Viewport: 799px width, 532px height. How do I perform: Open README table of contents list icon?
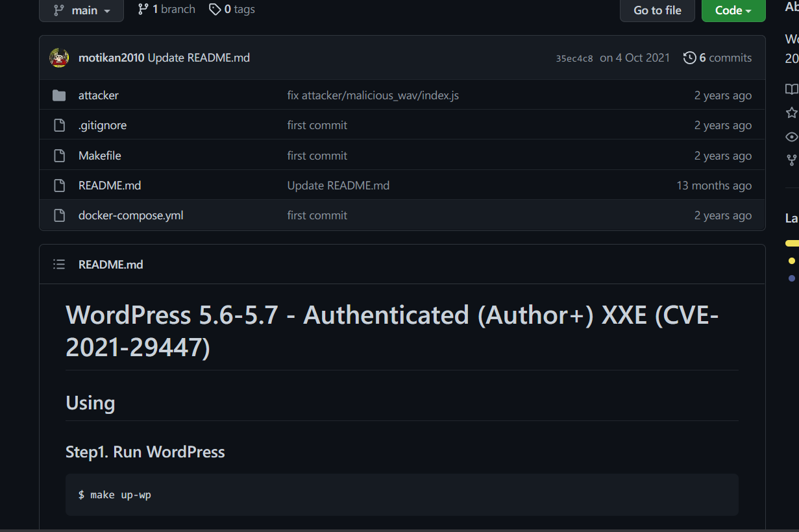[x=59, y=264]
